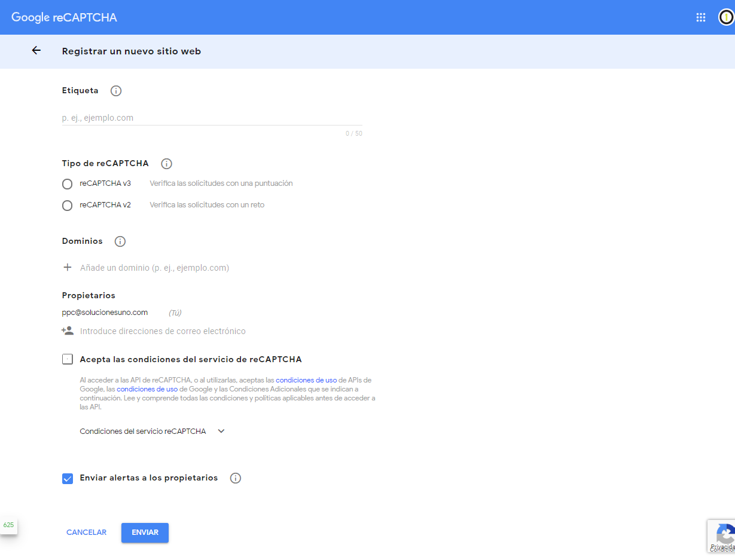Click the ENVIAR button
The image size is (735, 560).
point(145,533)
